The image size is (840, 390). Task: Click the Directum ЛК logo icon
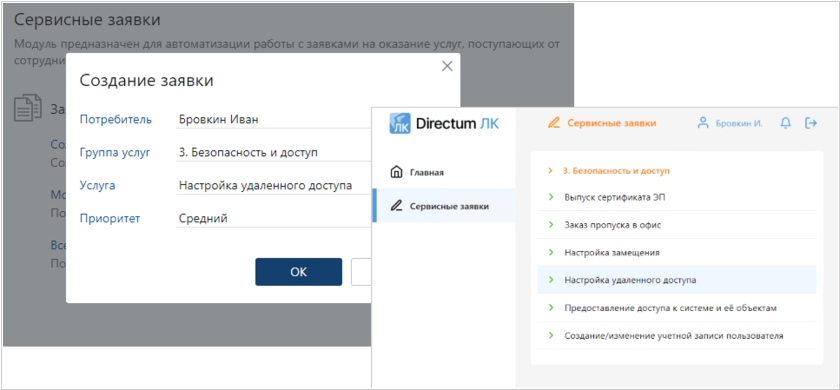pyautogui.click(x=400, y=123)
